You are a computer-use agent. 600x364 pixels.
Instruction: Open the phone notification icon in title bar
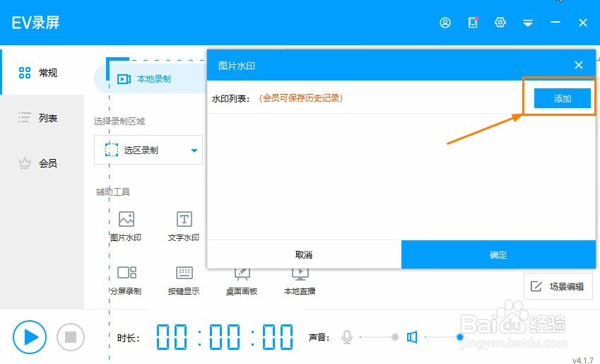[x=473, y=23]
